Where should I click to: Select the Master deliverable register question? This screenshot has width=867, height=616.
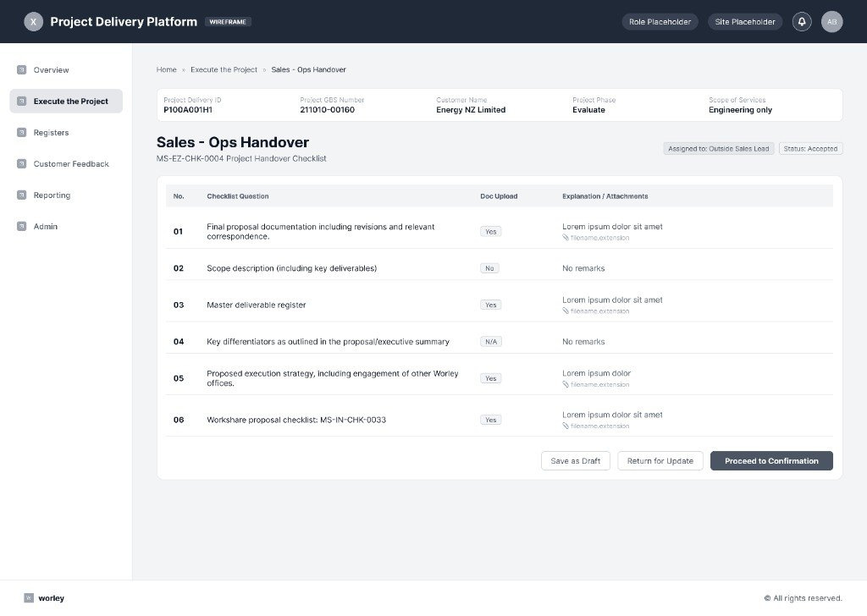[x=256, y=305]
